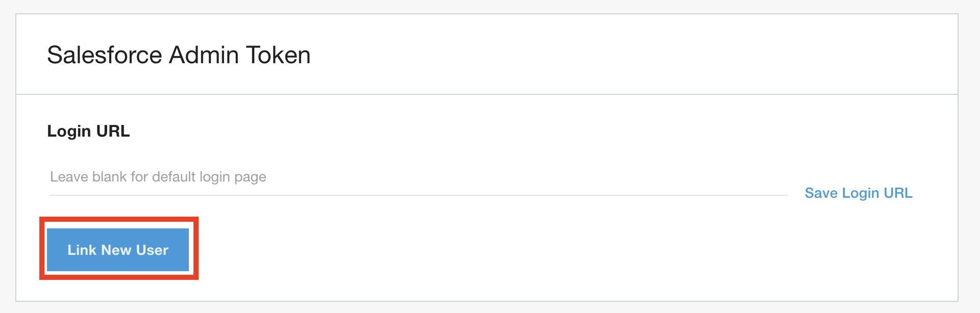Focus the Login URL input field
980x313 pixels.
[x=418, y=177]
